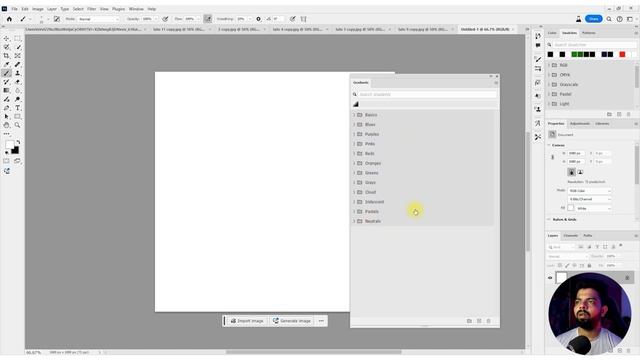Toggle Background layer visibility eye
This screenshot has width=640, height=360.
pos(550,278)
